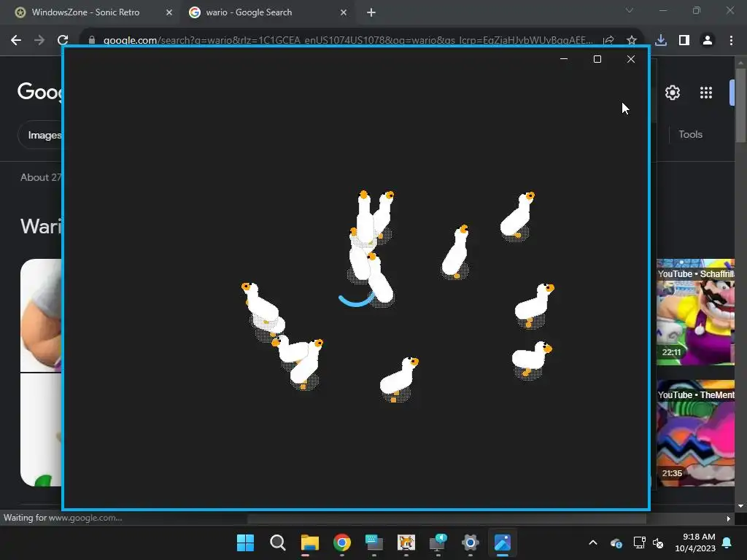Viewport: 747px width, 560px height.
Task: Open Google Chrome from taskbar
Action: tap(342, 542)
